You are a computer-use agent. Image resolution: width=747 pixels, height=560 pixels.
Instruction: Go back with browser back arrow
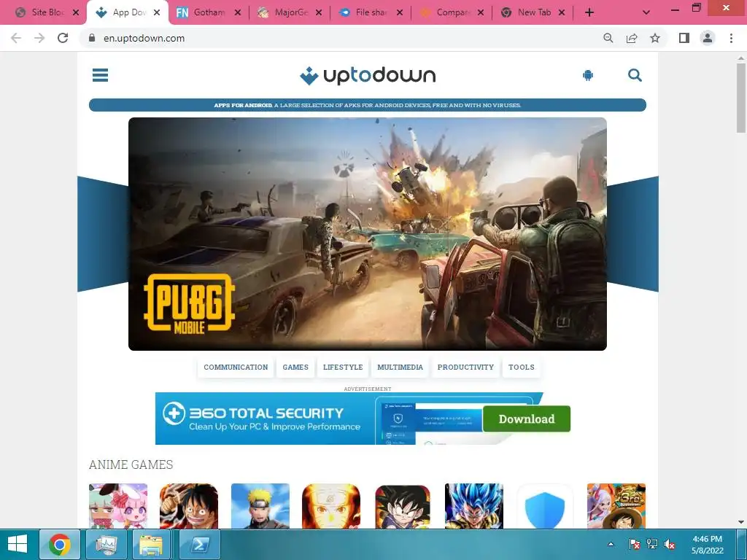click(x=16, y=38)
